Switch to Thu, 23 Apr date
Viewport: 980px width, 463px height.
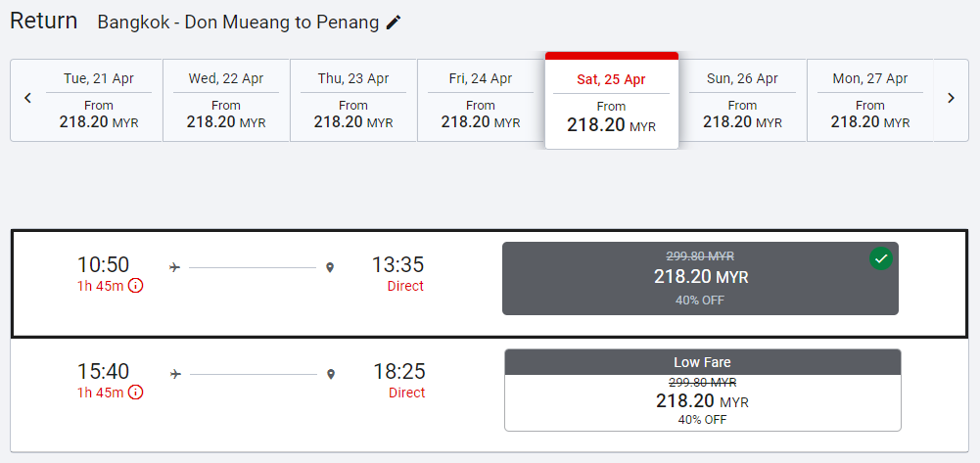(353, 101)
